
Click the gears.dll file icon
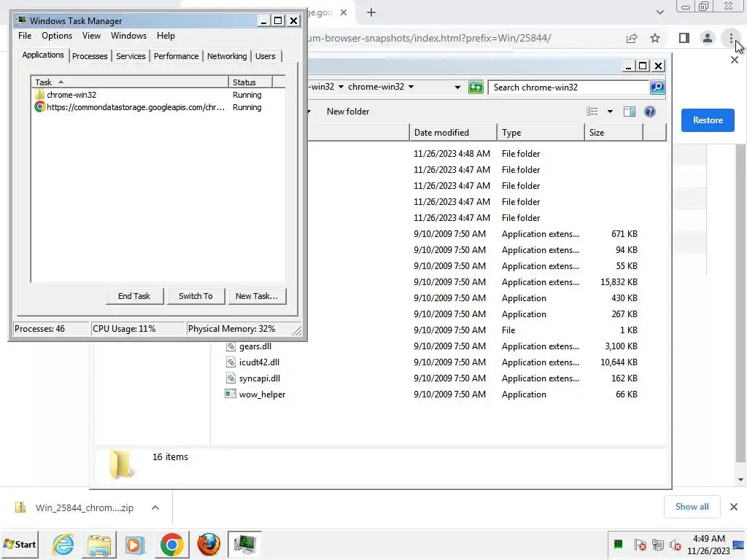pyautogui.click(x=231, y=346)
